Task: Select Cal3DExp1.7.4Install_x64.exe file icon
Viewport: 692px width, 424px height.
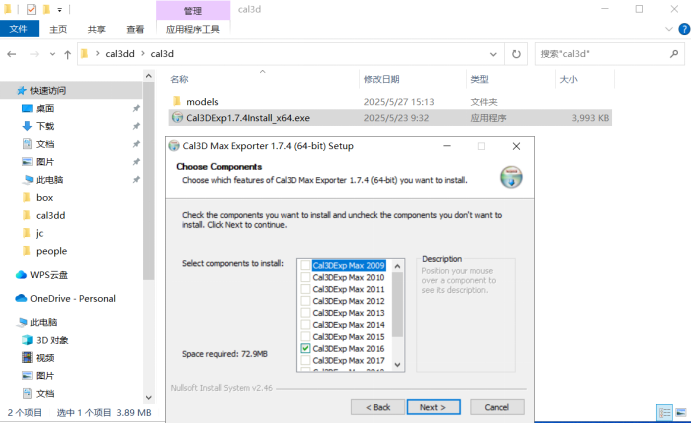Action: [x=177, y=117]
